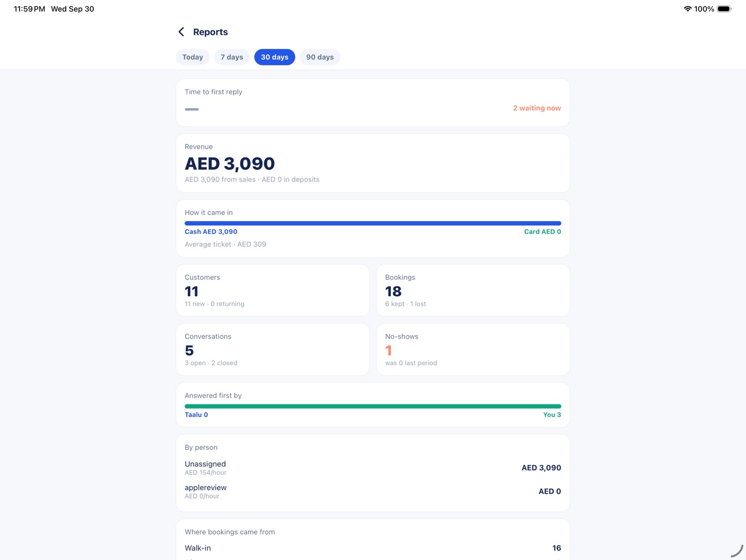Click the 'AED 0/hour' rate
This screenshot has width=746, height=560.
coord(202,496)
